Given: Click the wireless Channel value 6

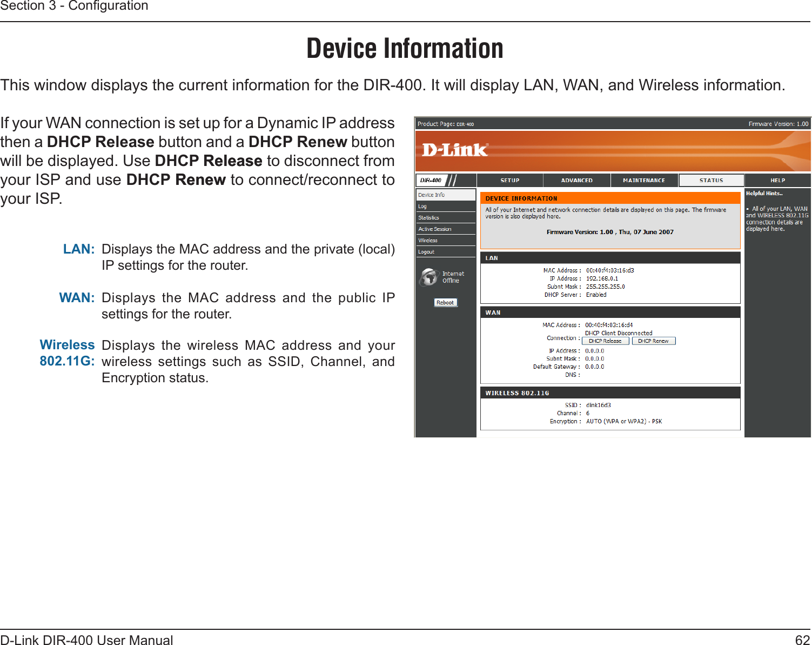Looking at the screenshot, I should tap(588, 413).
